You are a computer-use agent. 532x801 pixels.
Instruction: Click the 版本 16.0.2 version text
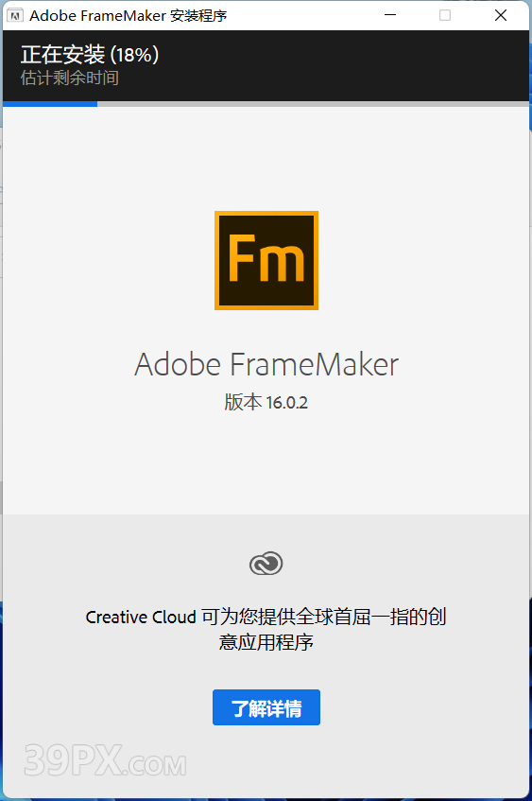(x=266, y=403)
